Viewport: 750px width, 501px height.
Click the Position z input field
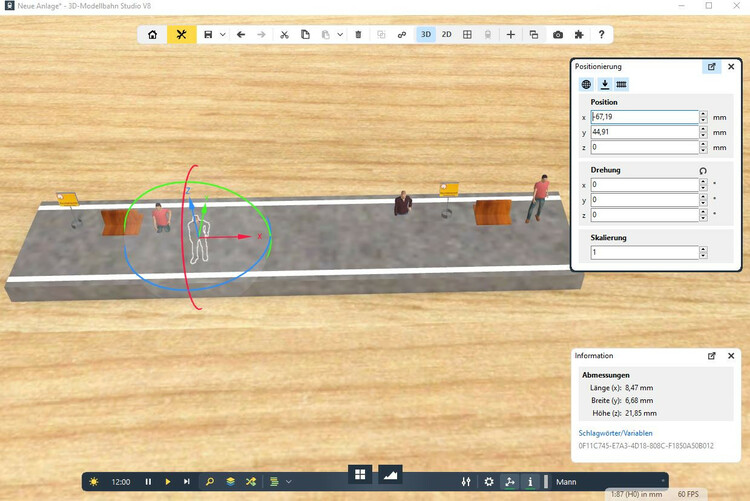tap(644, 147)
